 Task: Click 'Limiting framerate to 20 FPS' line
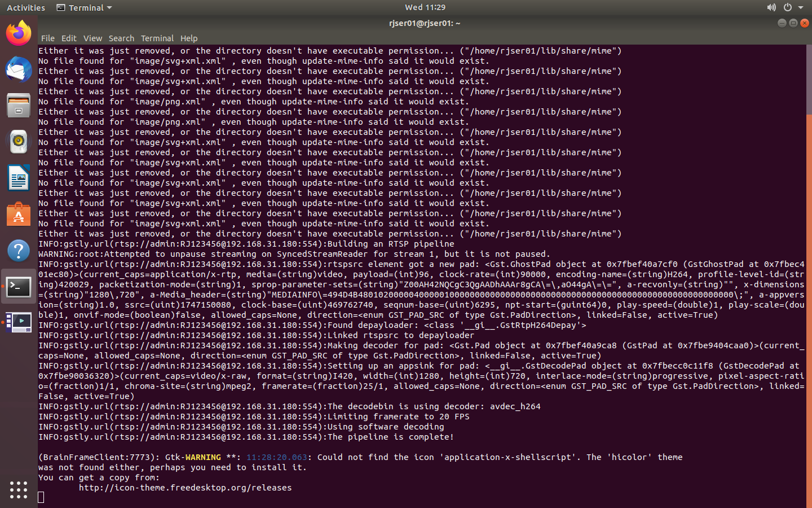click(x=254, y=417)
